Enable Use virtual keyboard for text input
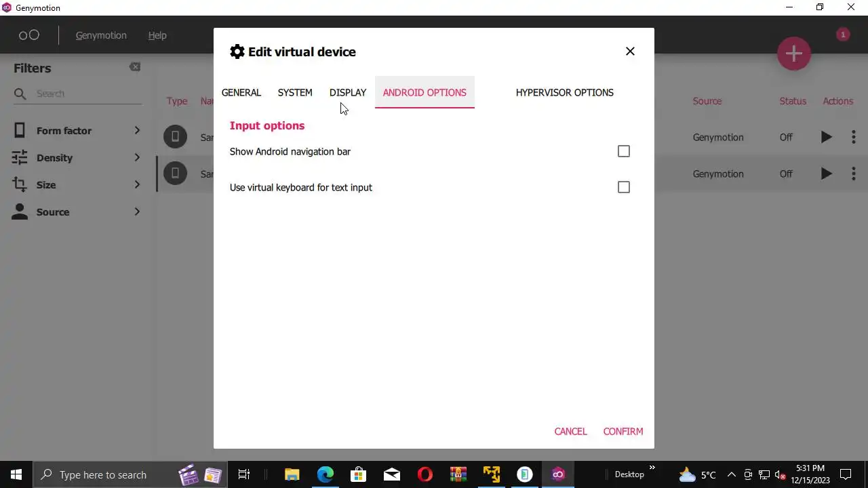This screenshot has height=488, width=868. 624,187
